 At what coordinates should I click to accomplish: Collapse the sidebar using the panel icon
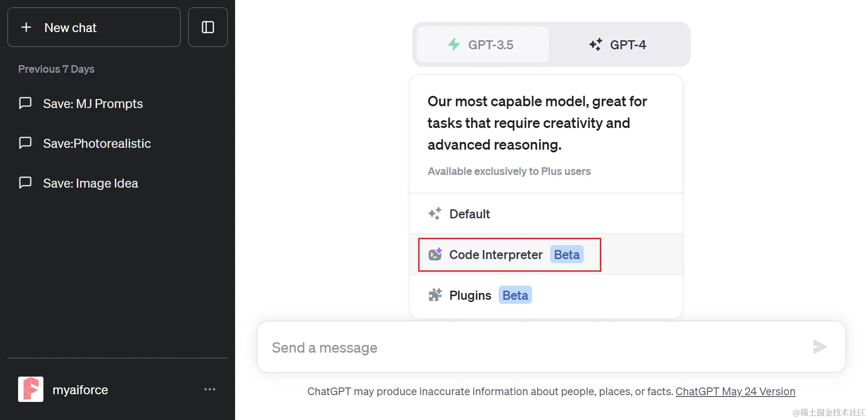pyautogui.click(x=208, y=27)
